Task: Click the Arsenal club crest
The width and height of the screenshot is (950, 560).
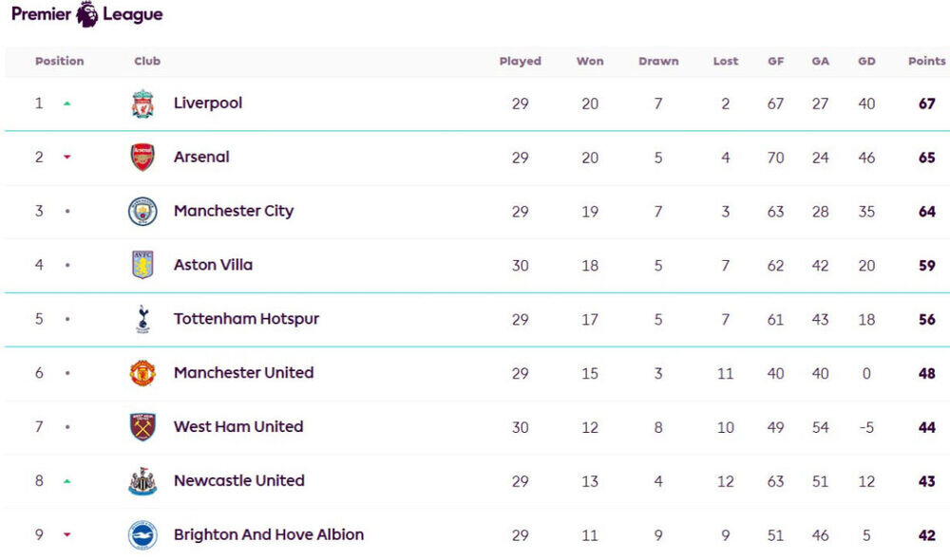Action: 143,158
